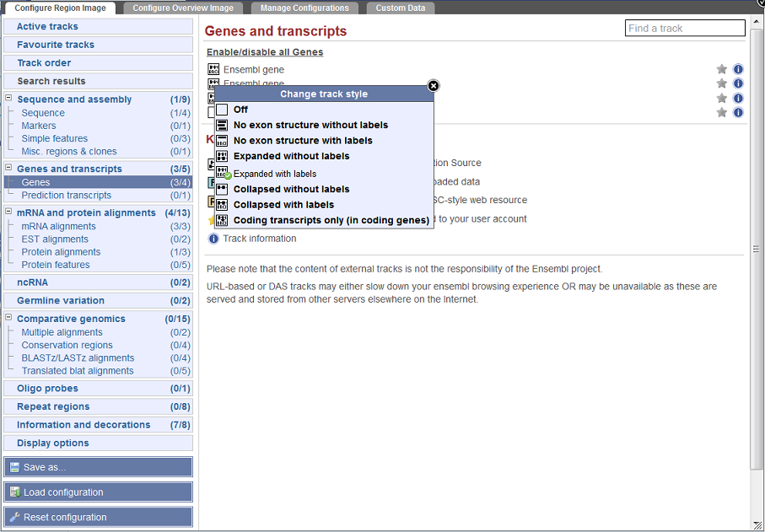
Task: Click the fourth track's grey star icon
Action: tap(721, 112)
